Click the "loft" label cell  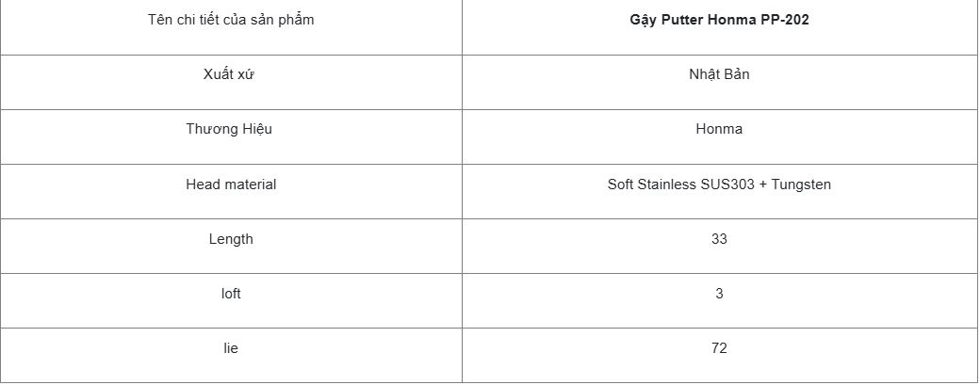pos(231,294)
